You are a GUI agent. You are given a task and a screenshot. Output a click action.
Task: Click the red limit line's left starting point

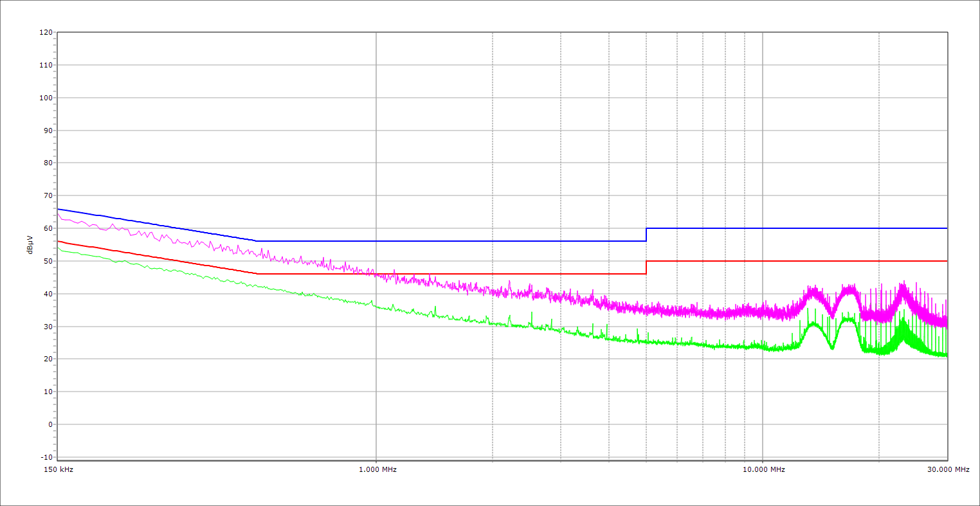pos(58,241)
